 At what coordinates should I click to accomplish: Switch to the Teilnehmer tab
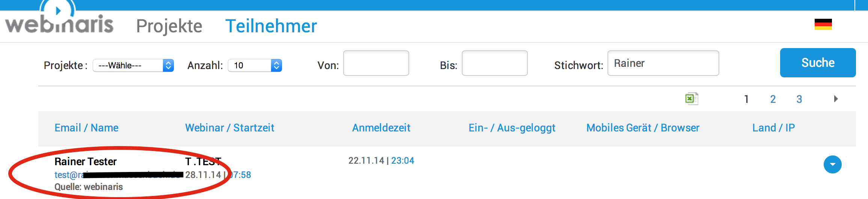pos(271,26)
